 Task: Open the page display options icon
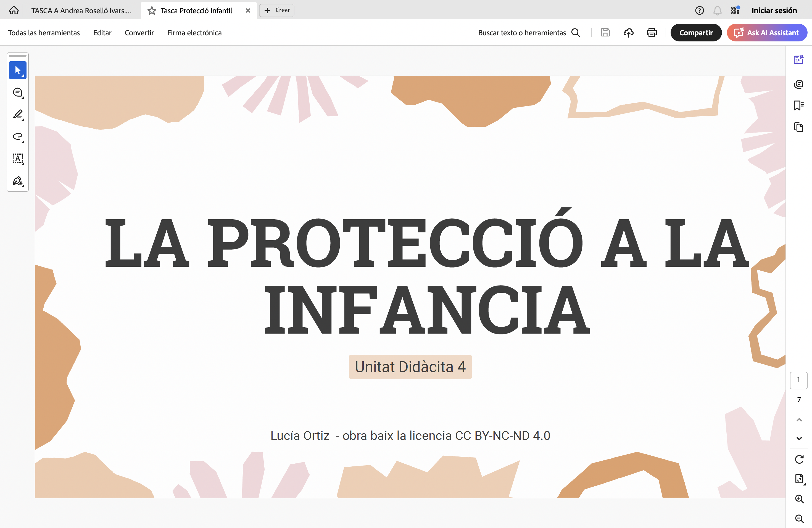click(x=799, y=479)
